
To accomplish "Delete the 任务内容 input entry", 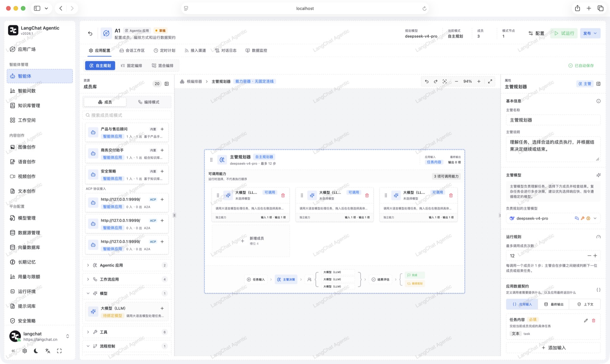I will point(594,320).
